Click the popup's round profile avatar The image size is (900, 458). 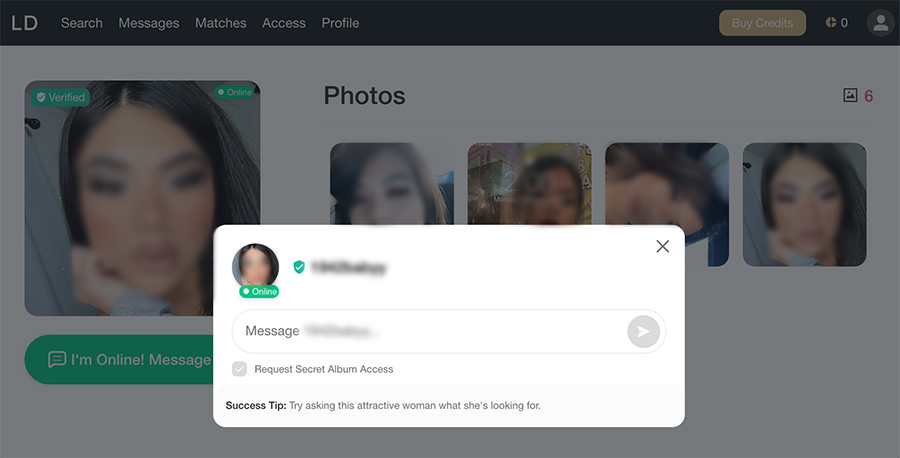[255, 266]
